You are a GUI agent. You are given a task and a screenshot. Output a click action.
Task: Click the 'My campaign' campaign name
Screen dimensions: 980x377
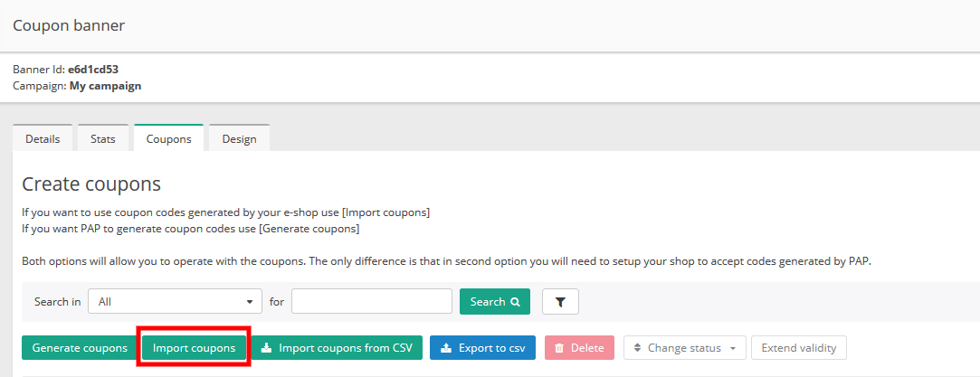(105, 86)
